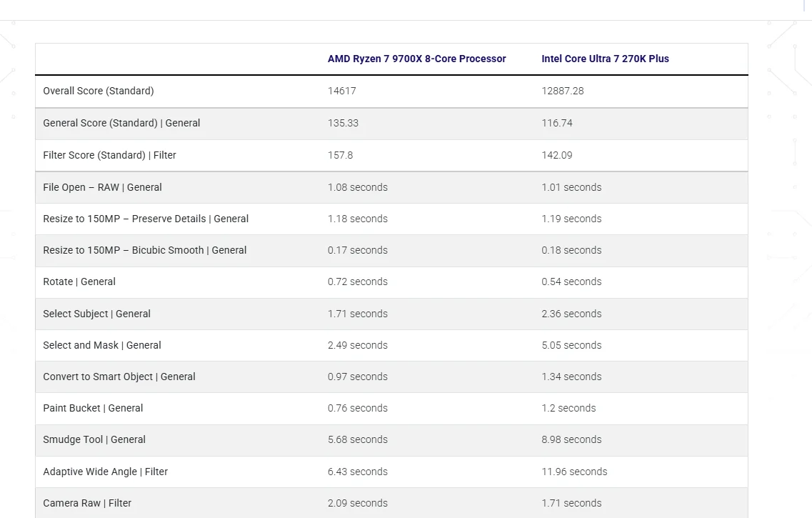812x518 pixels.
Task: Select the Select Subject | General label
Action: point(97,314)
